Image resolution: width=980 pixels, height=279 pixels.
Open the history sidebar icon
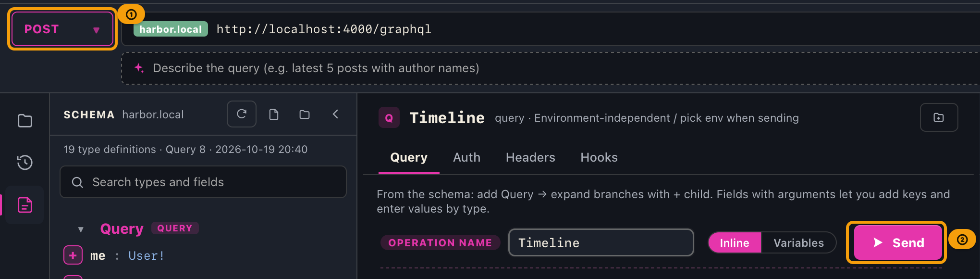coord(25,163)
